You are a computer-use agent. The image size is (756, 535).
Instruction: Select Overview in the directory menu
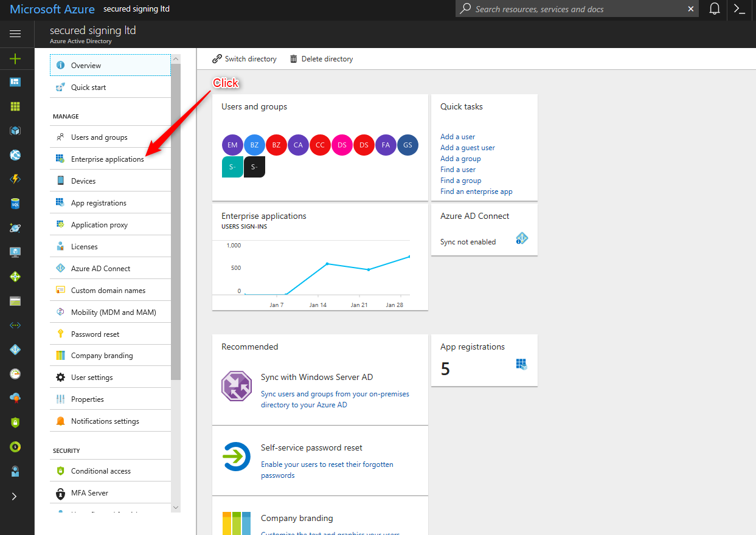(x=110, y=65)
